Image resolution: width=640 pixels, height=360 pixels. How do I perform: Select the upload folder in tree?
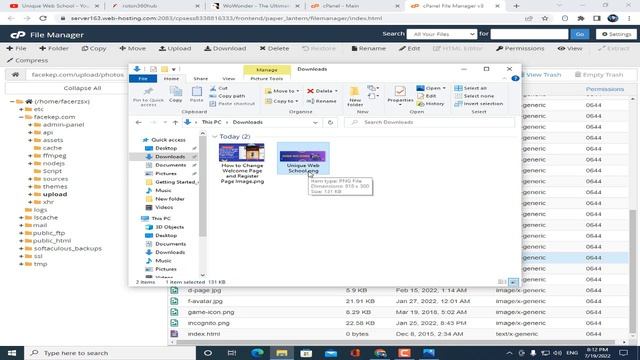tap(55, 194)
